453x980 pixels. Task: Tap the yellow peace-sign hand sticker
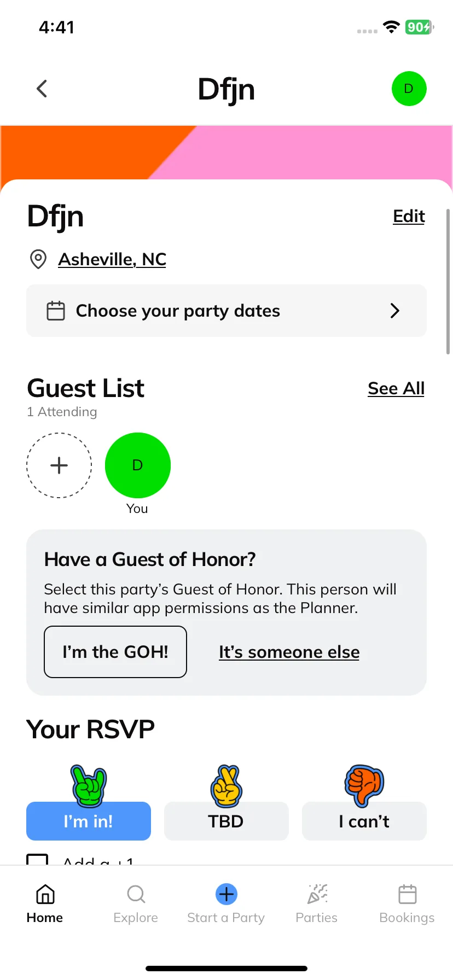click(226, 786)
